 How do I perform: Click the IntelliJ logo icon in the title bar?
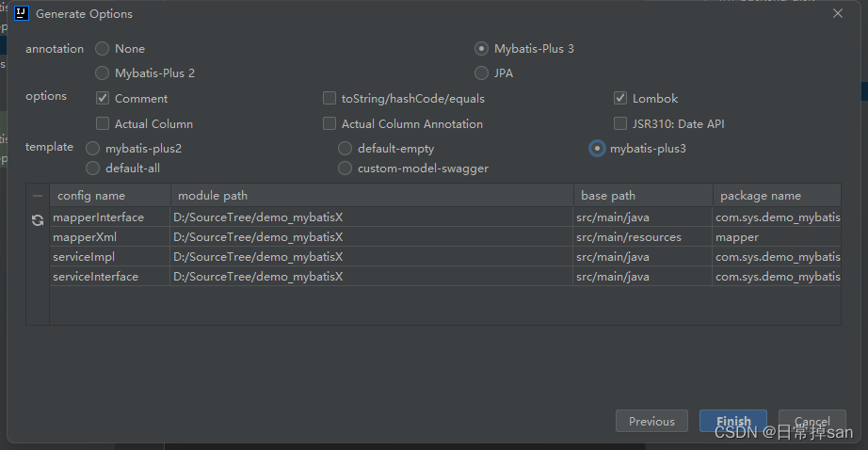pos(22,13)
